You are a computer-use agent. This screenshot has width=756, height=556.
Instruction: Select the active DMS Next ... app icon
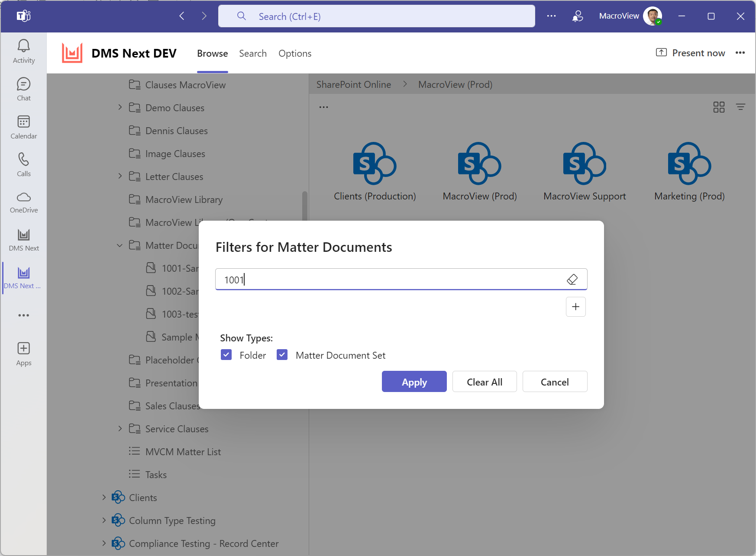click(x=23, y=278)
